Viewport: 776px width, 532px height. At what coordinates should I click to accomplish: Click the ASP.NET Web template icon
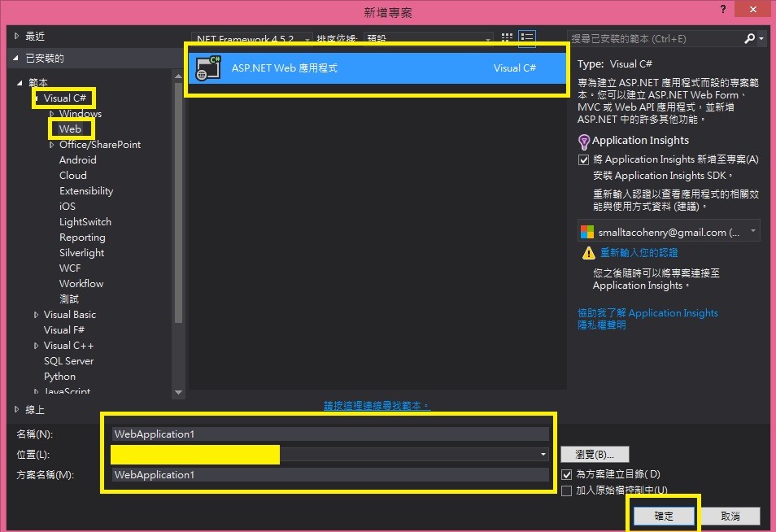[208, 68]
